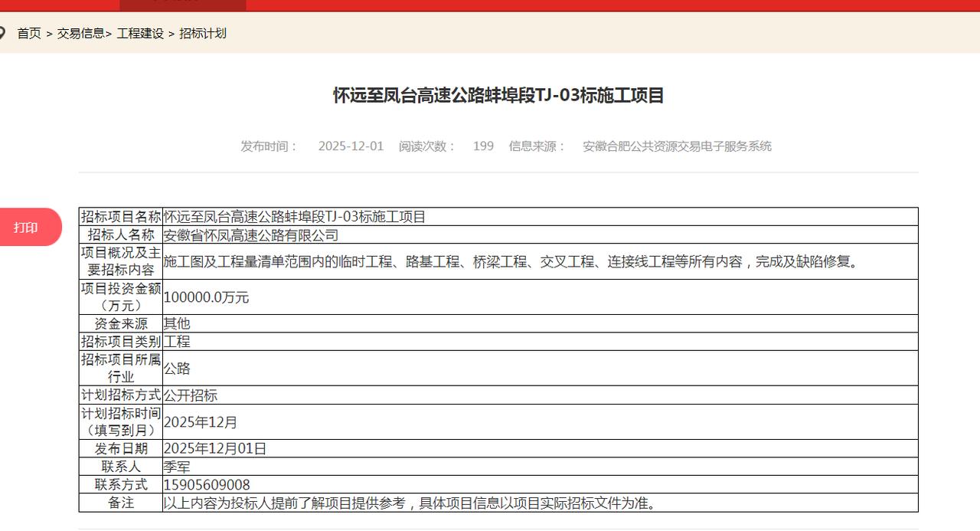Click the read count 199

[x=483, y=146]
